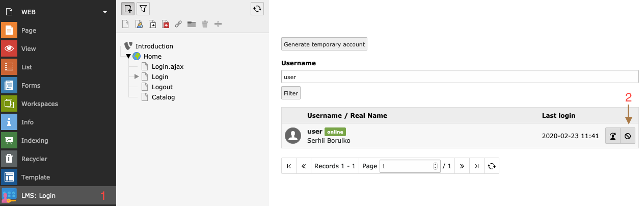Go to first page of records
This screenshot has height=206, width=644.
click(x=289, y=166)
